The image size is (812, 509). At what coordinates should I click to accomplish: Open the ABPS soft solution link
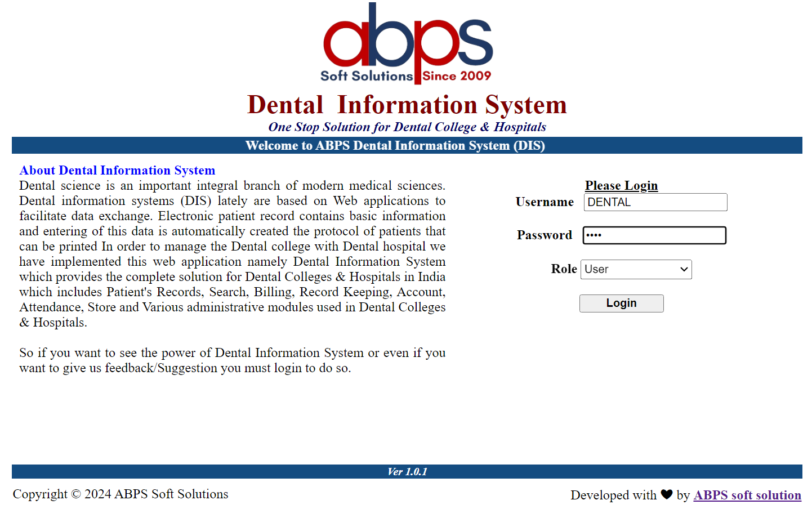coord(747,495)
